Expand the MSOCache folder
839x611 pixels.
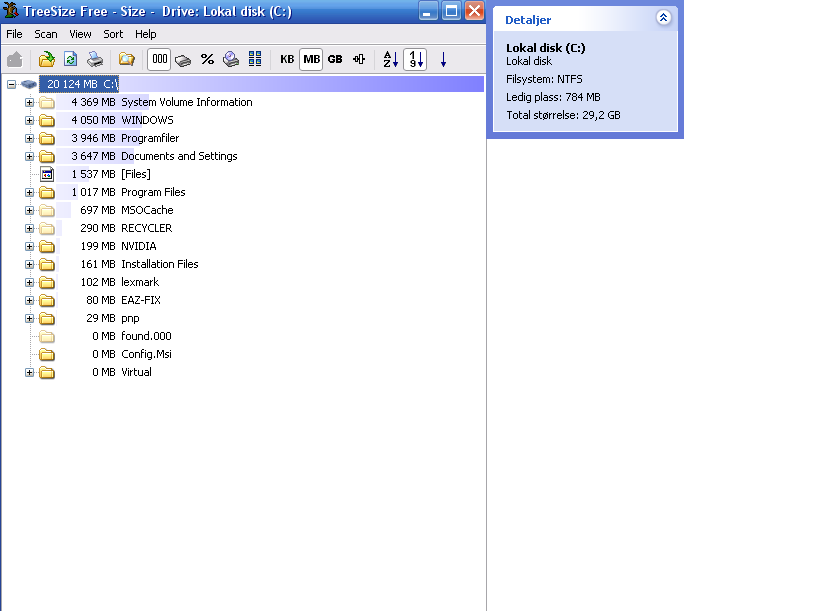[x=29, y=211]
